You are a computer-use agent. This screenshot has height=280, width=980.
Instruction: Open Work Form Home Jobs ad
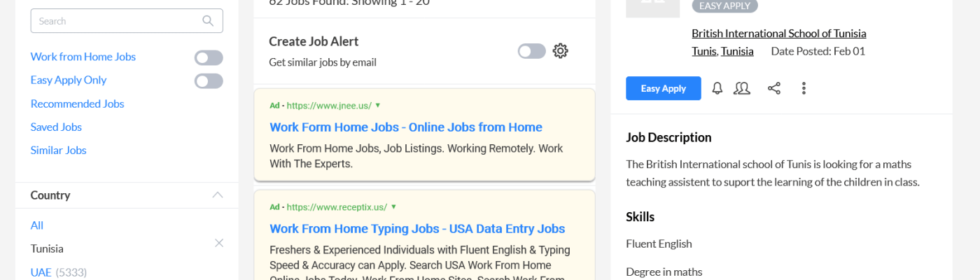[405, 127]
